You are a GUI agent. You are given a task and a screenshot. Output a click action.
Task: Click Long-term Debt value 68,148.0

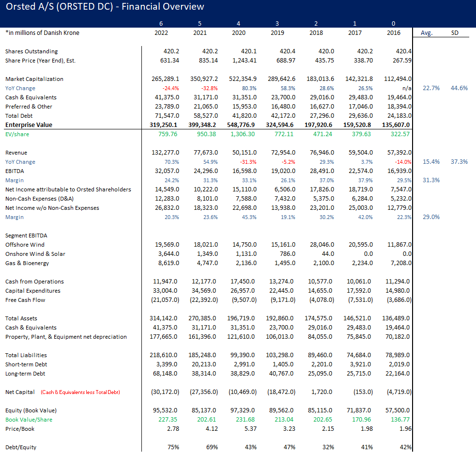pos(165,374)
